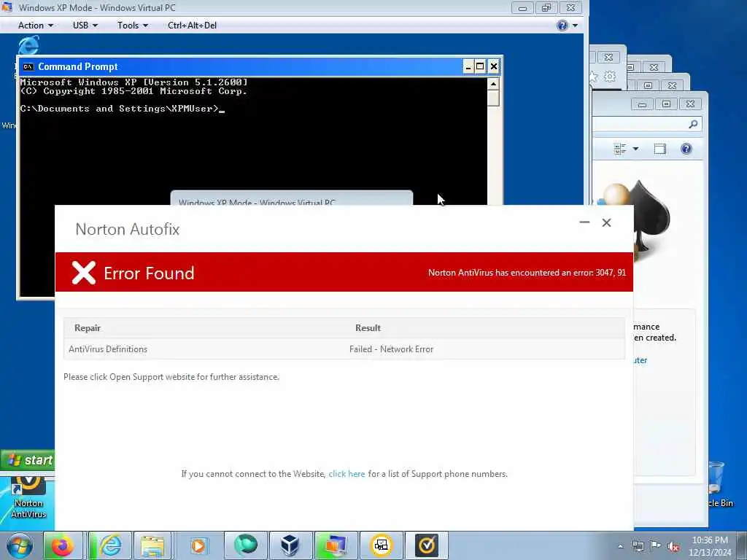The width and height of the screenshot is (747, 560).
Task: Click the muted volume tray icon
Action: tap(673, 547)
